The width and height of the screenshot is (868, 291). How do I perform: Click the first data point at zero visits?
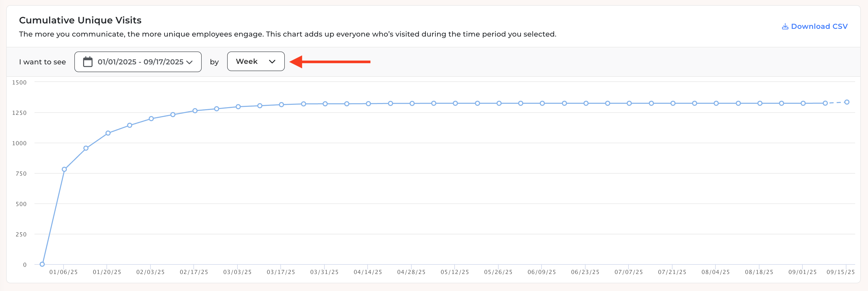(x=42, y=264)
